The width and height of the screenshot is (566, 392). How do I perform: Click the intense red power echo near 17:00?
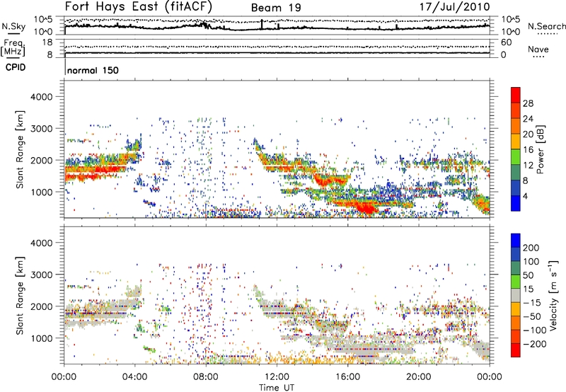365,208
